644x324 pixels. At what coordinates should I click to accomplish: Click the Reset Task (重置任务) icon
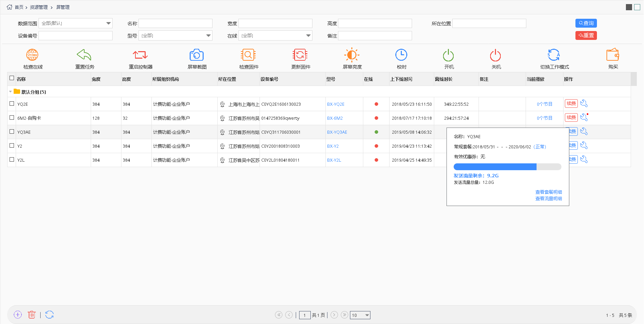click(x=84, y=55)
